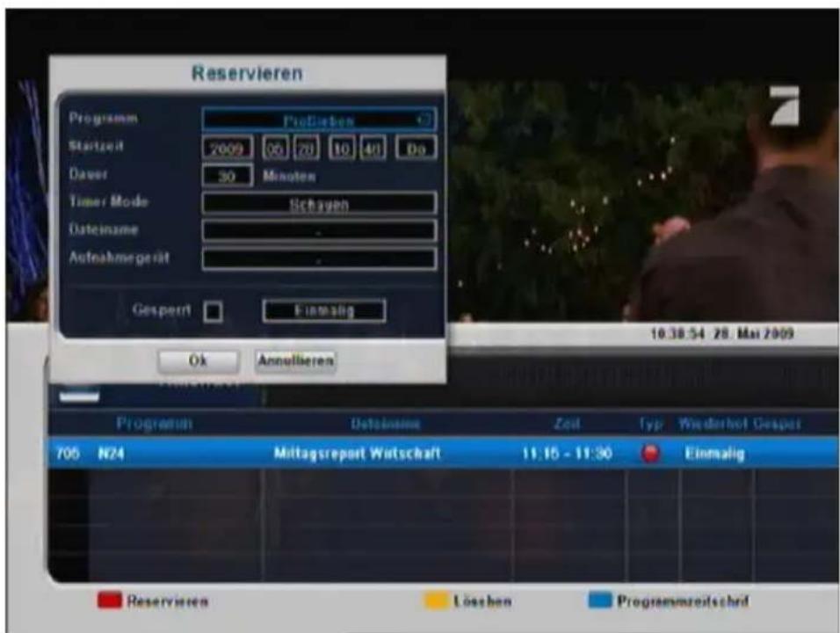Select the N24 Mittagsreport Wirtschaft timer row
840x633 pixels.
click(444, 454)
